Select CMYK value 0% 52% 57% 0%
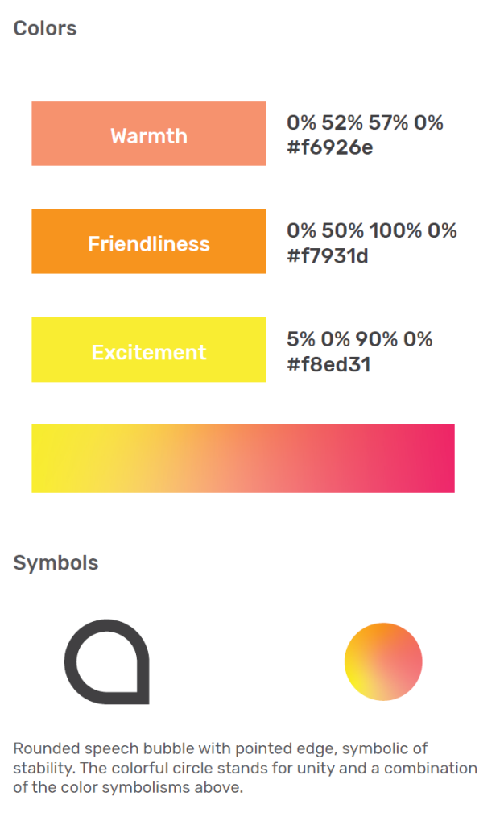 click(x=365, y=123)
